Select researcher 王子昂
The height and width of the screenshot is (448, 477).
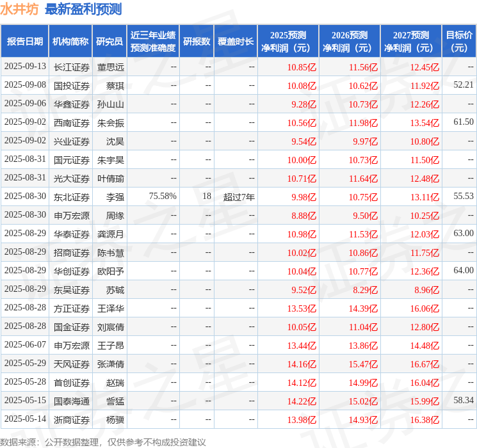click(x=111, y=346)
